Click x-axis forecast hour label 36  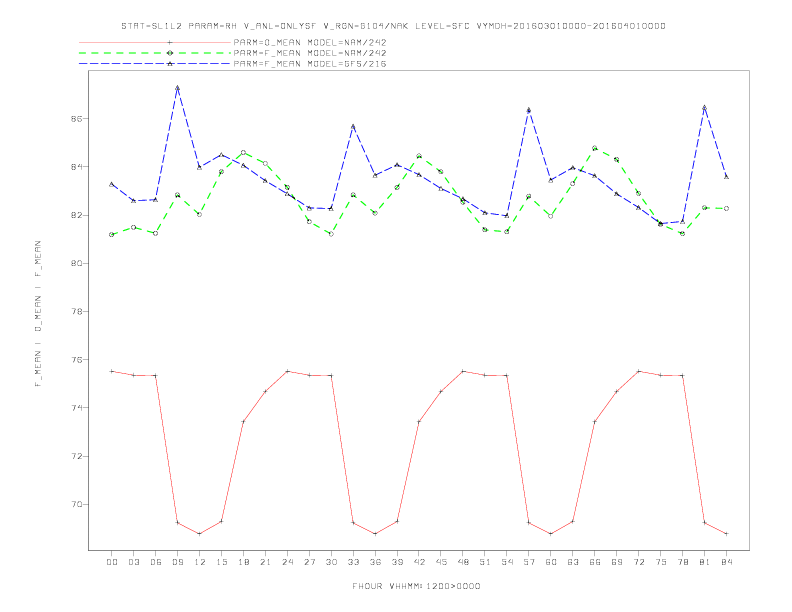(x=375, y=562)
